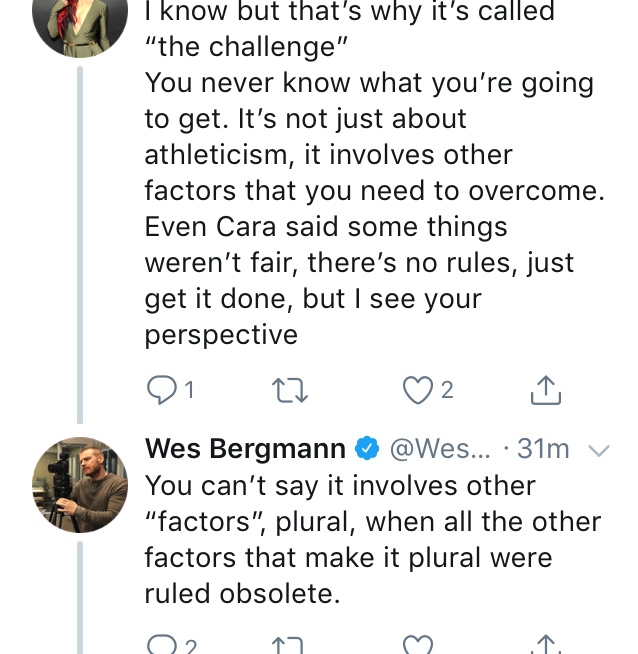Open the red-haired user's avatar
The width and height of the screenshot is (638, 654).
pyautogui.click(x=80, y=25)
